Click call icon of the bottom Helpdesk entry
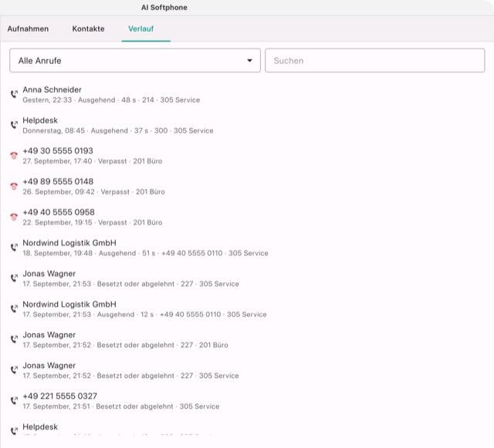 (14, 431)
